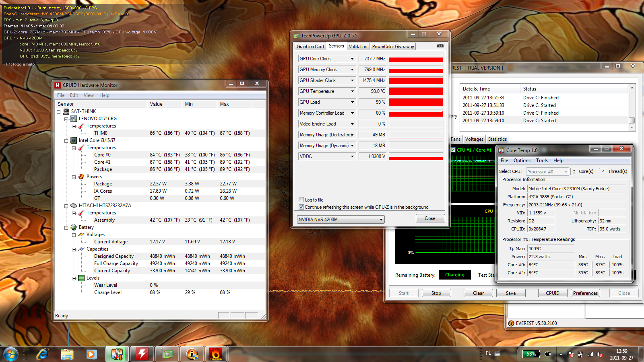Click the Value column header in HWMonitor
The image size is (644, 362).
[164, 104]
